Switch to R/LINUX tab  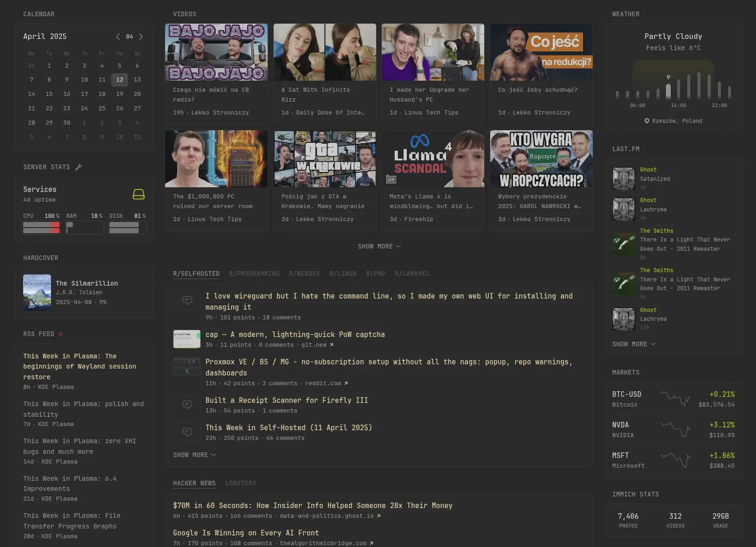click(x=343, y=274)
